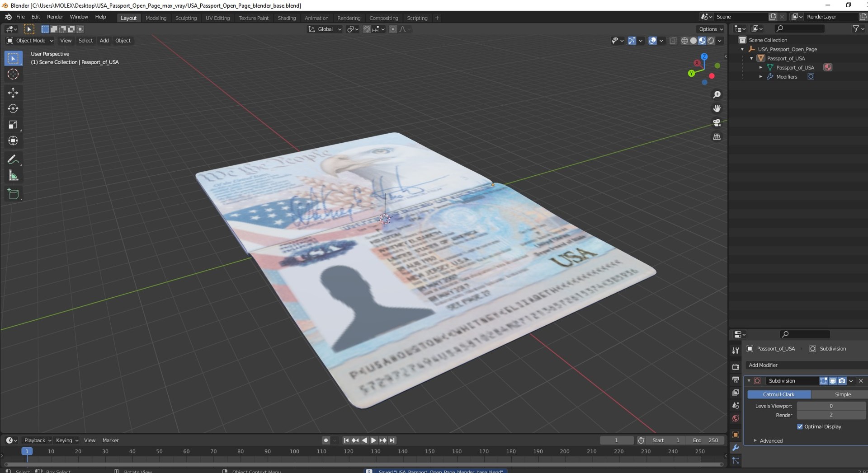
Task: Select the Cursor tool in the toolbar
Action: pos(13,74)
